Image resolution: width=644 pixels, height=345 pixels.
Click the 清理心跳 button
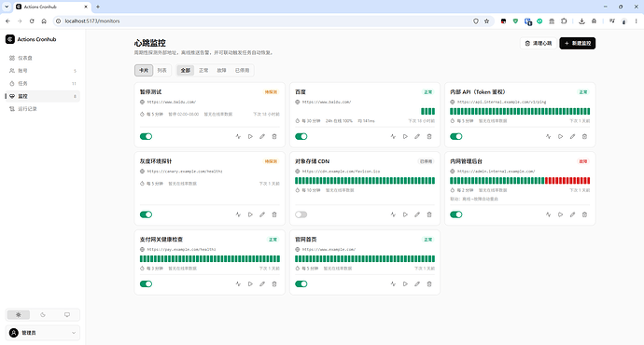pyautogui.click(x=539, y=43)
